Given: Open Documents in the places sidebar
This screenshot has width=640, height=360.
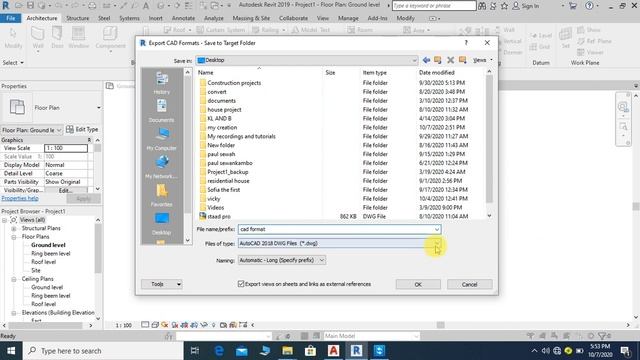Looking at the screenshot, I should click(162, 111).
